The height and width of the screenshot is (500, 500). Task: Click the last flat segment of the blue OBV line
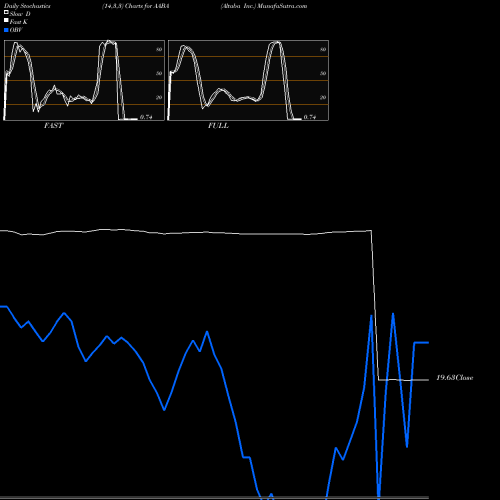(x=421, y=343)
